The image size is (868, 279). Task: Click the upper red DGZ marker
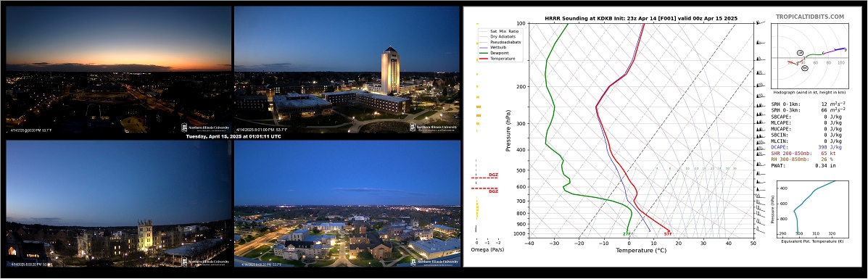point(485,177)
